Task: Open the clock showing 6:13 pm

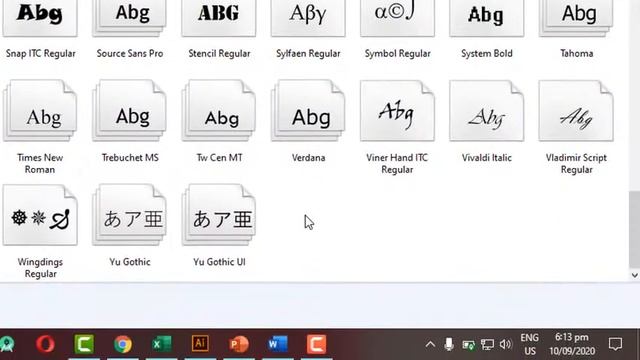Action: 572,344
